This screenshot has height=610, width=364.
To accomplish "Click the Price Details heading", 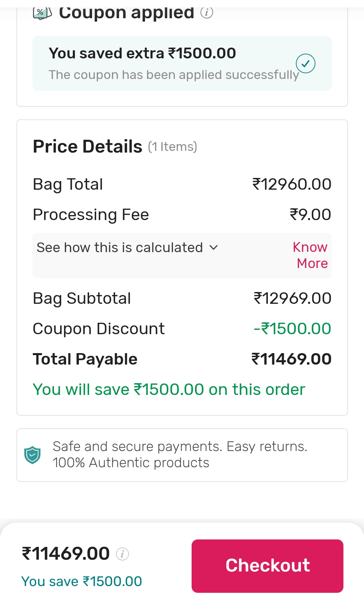I will click(x=87, y=147).
